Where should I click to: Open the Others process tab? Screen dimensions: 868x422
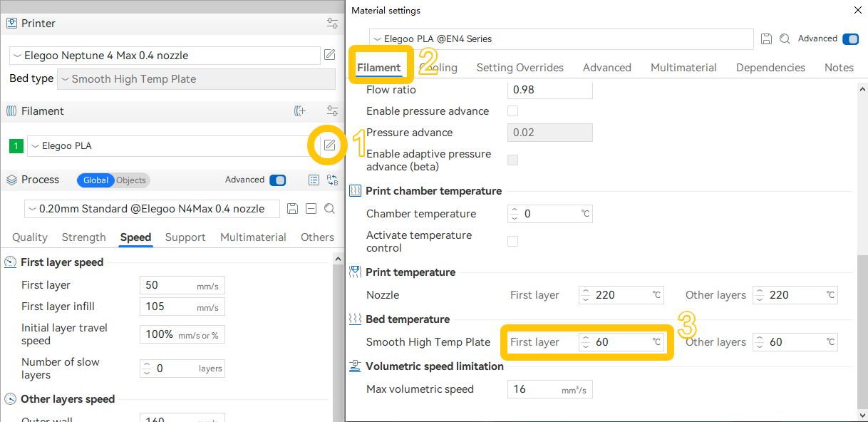(x=317, y=237)
